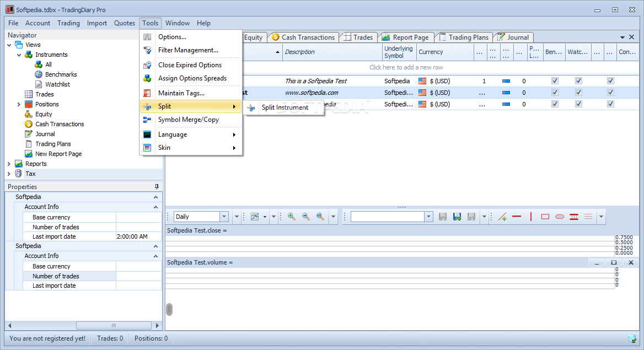The image size is (644, 350).
Task: Expand the Skin submenu
Action: click(x=191, y=148)
